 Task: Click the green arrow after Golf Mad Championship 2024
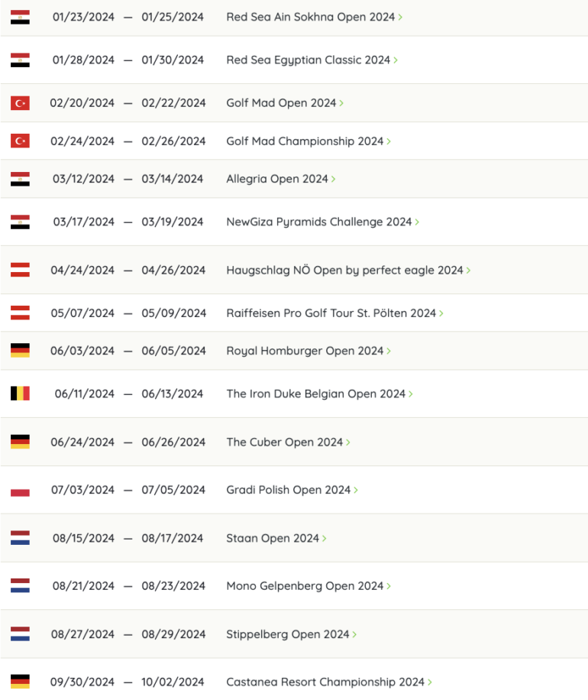(x=389, y=141)
